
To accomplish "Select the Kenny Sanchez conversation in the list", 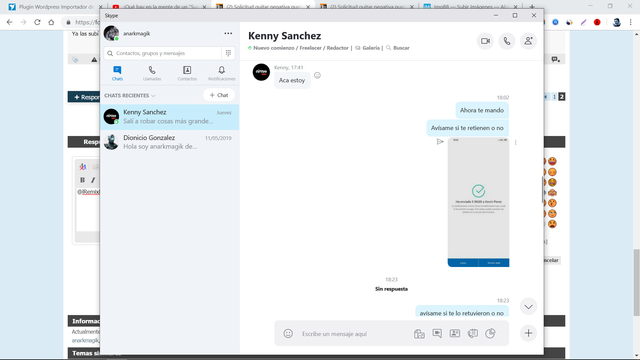I will click(x=170, y=117).
